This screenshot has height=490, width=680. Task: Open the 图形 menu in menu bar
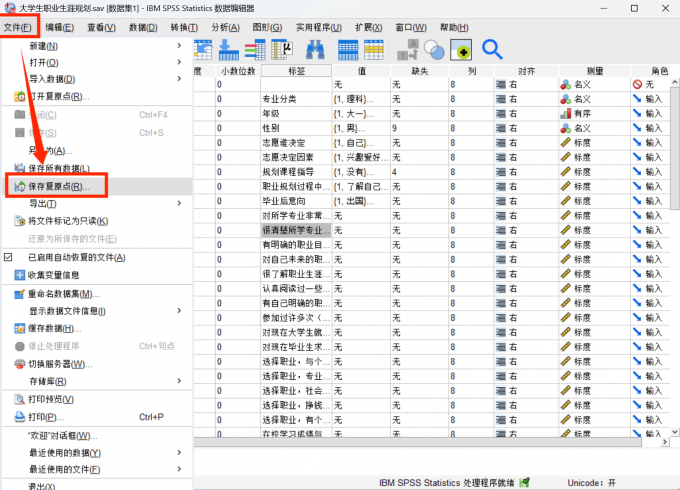click(x=267, y=27)
